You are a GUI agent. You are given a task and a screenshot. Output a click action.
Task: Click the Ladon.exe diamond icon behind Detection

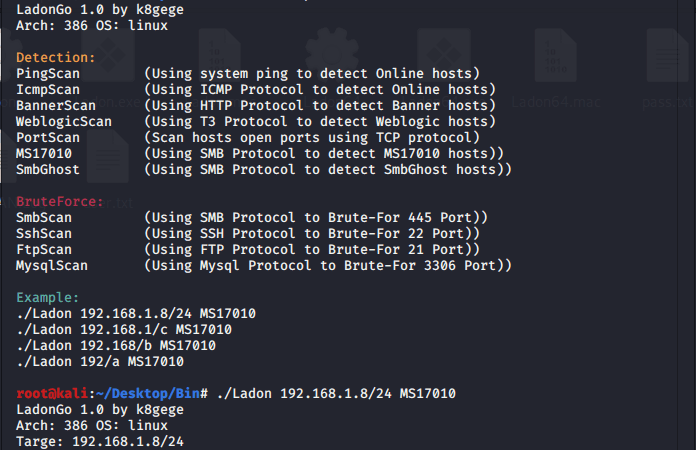pos(108,55)
